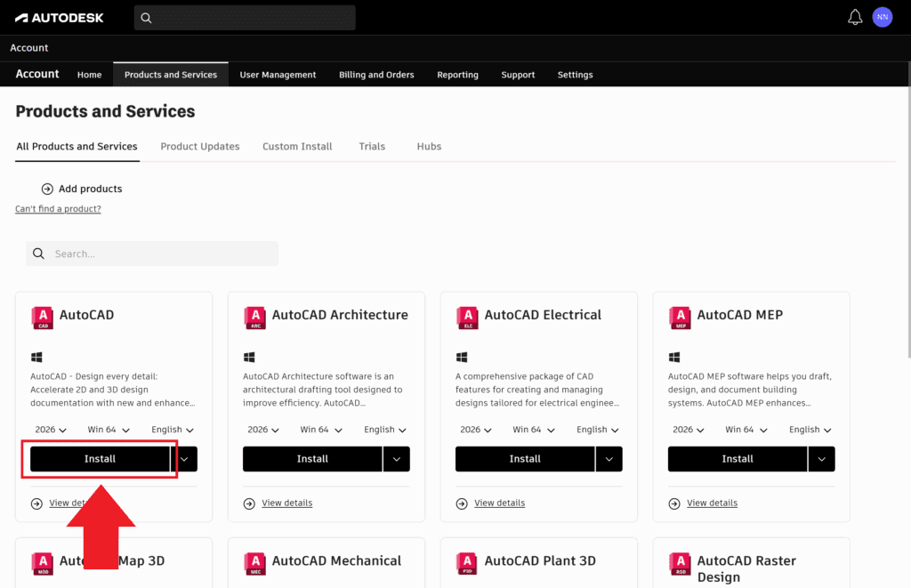Screen dimensions: 911x588
Task: Expand install options arrow for AutoCAD Electrical
Action: click(609, 459)
